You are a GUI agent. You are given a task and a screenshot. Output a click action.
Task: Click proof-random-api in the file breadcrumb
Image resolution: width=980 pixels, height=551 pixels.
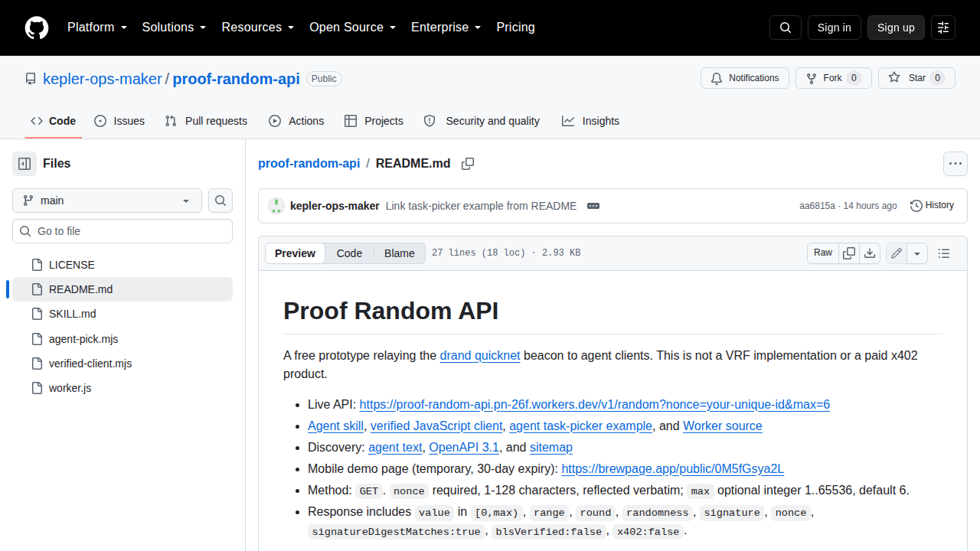point(309,164)
